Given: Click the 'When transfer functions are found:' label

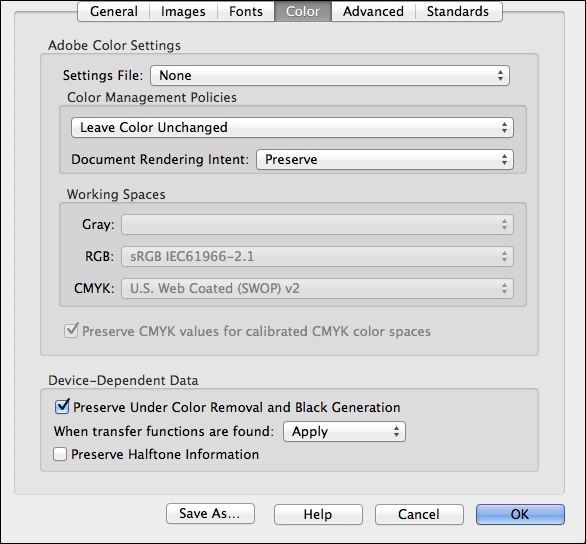Looking at the screenshot, I should (164, 432).
